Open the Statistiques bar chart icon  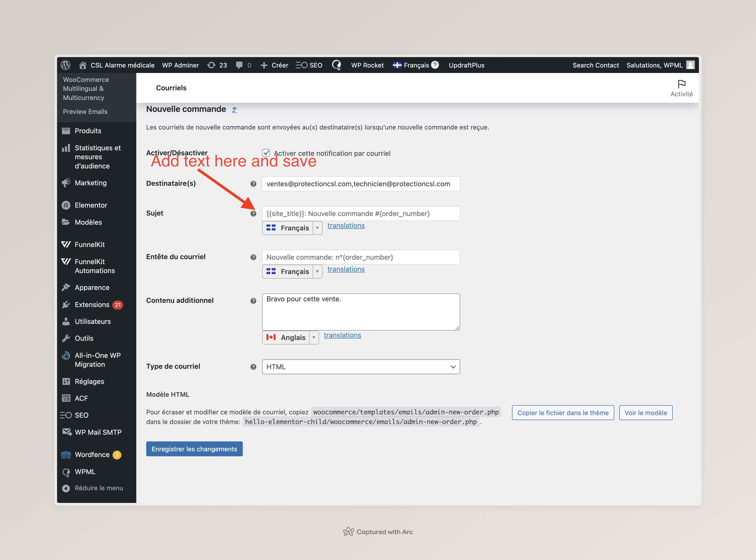pyautogui.click(x=66, y=148)
